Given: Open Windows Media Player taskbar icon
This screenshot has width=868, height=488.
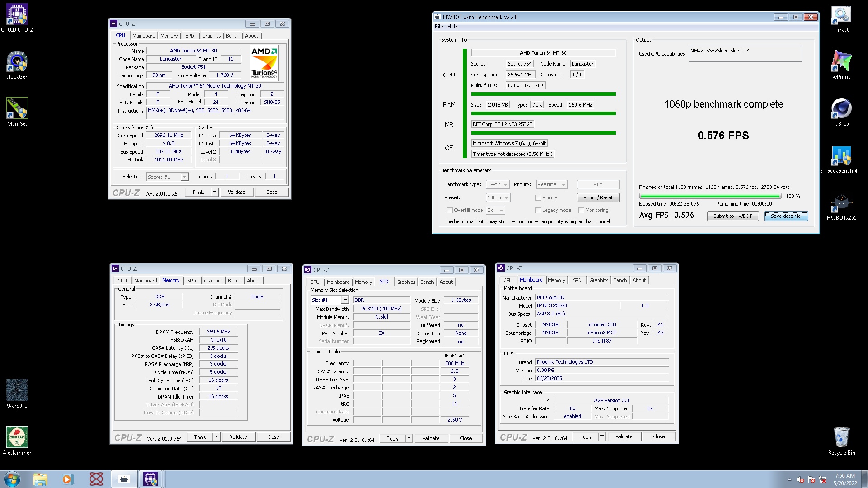Looking at the screenshot, I should click(67, 479).
